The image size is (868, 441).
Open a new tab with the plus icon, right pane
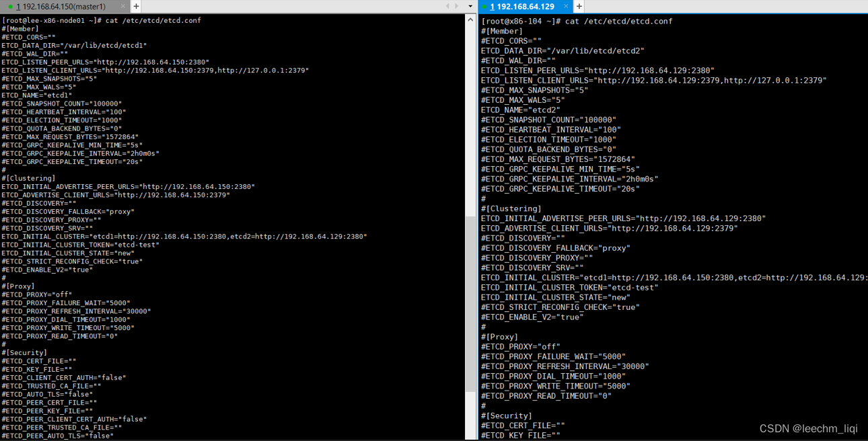coord(578,6)
